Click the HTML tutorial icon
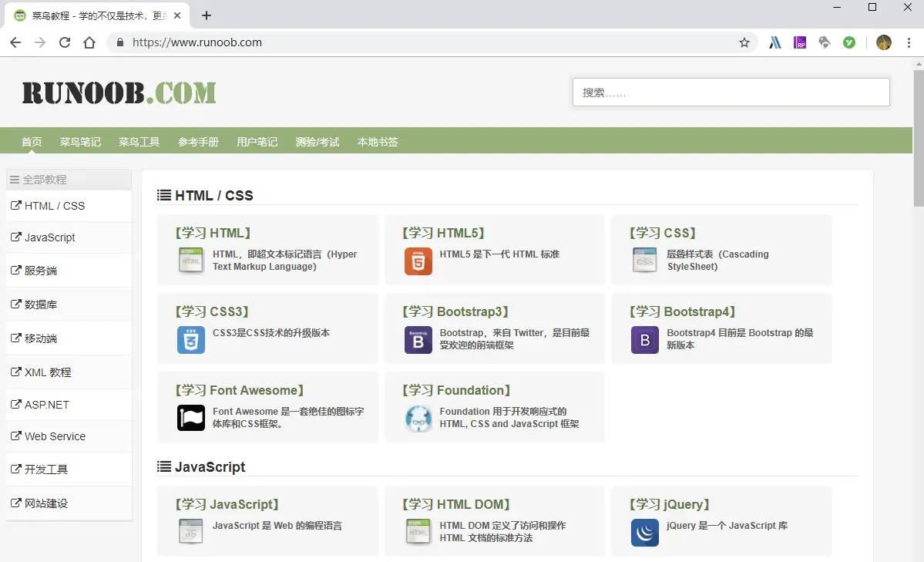This screenshot has width=924, height=562. click(191, 261)
